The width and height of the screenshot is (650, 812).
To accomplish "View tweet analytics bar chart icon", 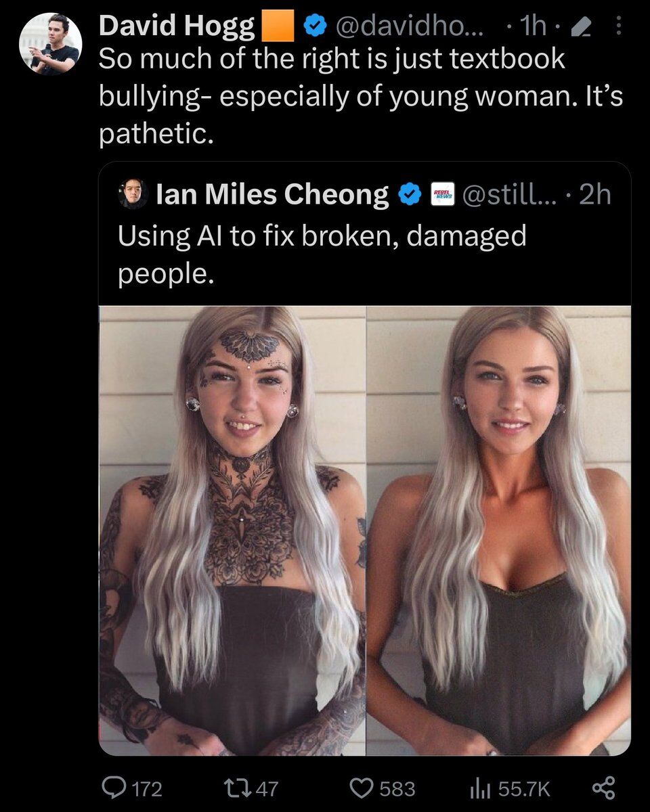I will [x=479, y=788].
